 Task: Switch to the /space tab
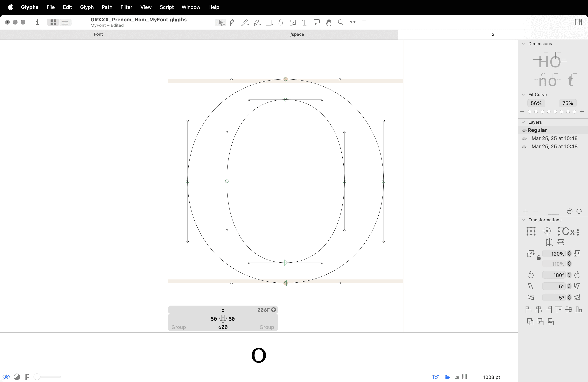pyautogui.click(x=297, y=34)
